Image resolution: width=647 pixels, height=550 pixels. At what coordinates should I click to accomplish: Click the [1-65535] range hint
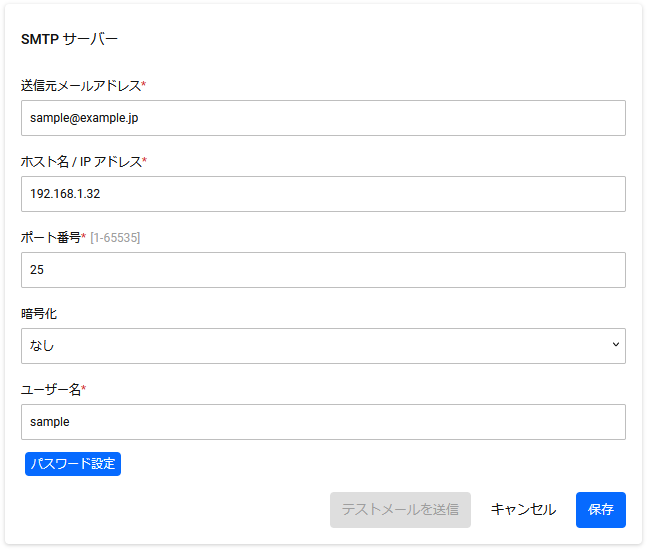[x=115, y=238]
